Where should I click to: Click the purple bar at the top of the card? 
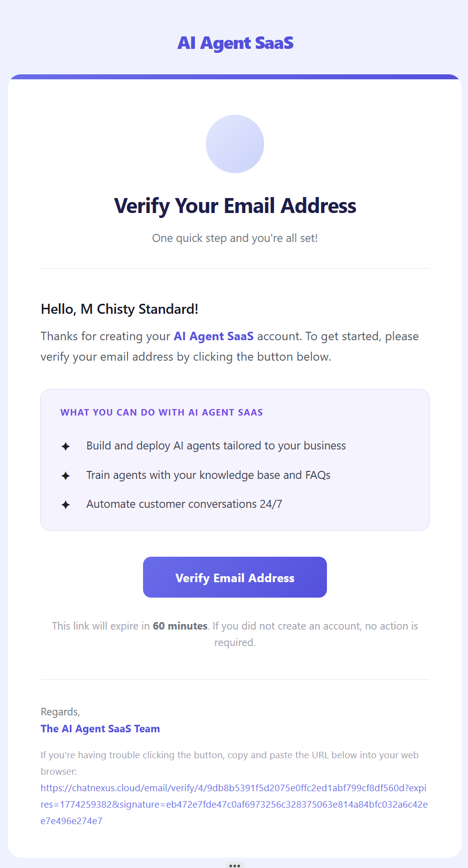click(235, 77)
